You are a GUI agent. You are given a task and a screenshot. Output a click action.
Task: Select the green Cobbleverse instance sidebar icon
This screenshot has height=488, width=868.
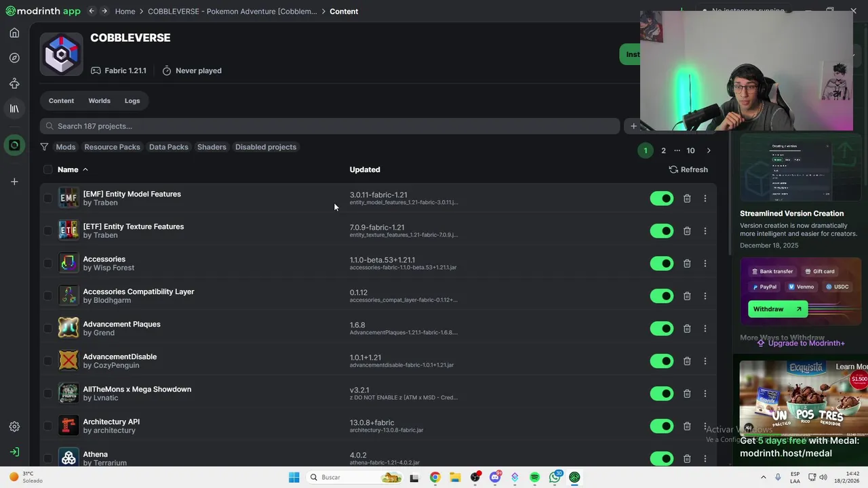(x=14, y=145)
